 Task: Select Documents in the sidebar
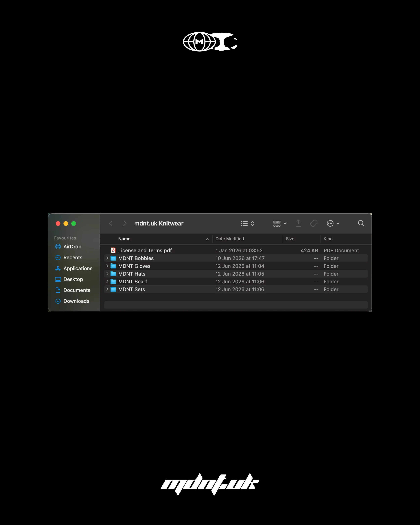(73, 290)
